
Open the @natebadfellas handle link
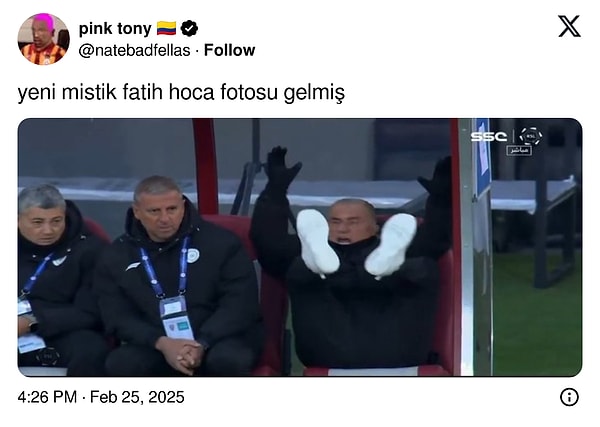(134, 51)
